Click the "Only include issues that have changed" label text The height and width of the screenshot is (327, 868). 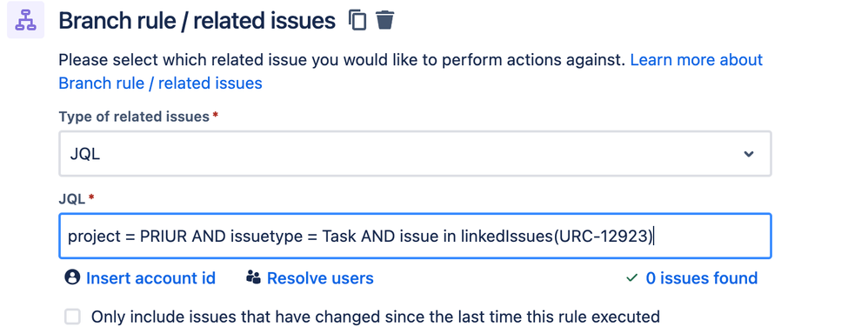pyautogui.click(x=376, y=317)
